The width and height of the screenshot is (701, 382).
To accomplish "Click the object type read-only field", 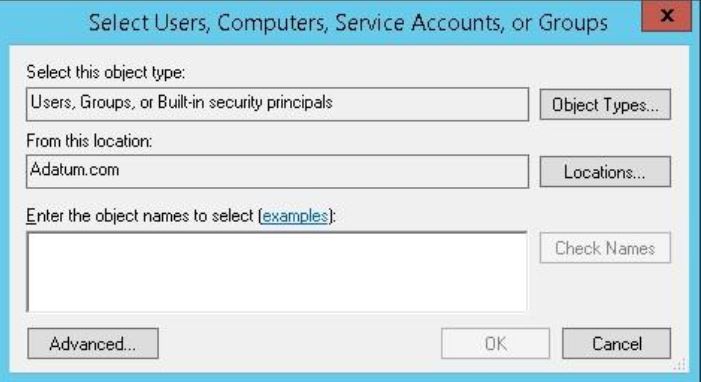I will tap(277, 104).
